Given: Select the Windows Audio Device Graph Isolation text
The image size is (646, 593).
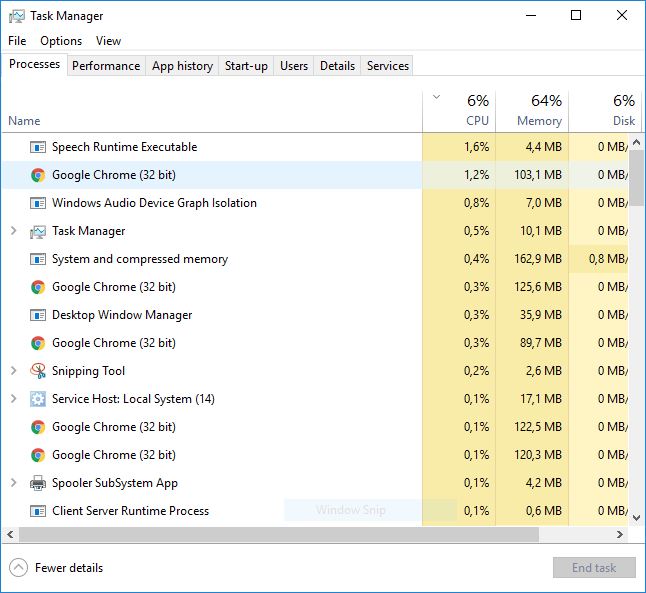Looking at the screenshot, I should tap(154, 203).
